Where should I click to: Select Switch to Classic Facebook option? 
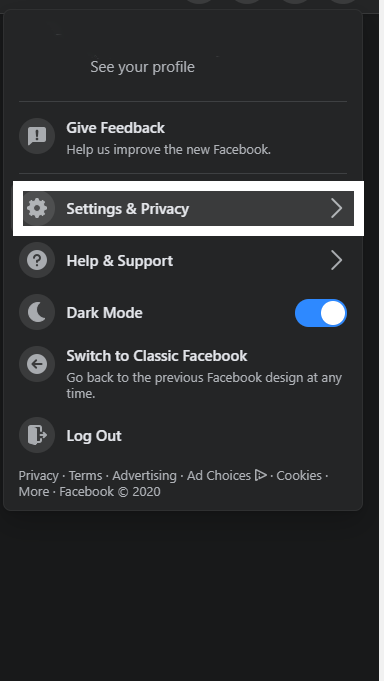tap(183, 374)
